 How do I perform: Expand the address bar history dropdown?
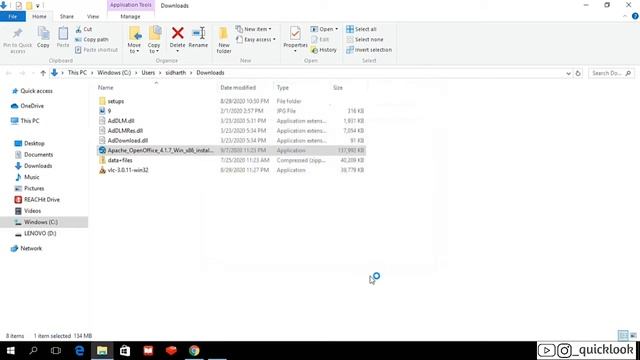coord(568,73)
